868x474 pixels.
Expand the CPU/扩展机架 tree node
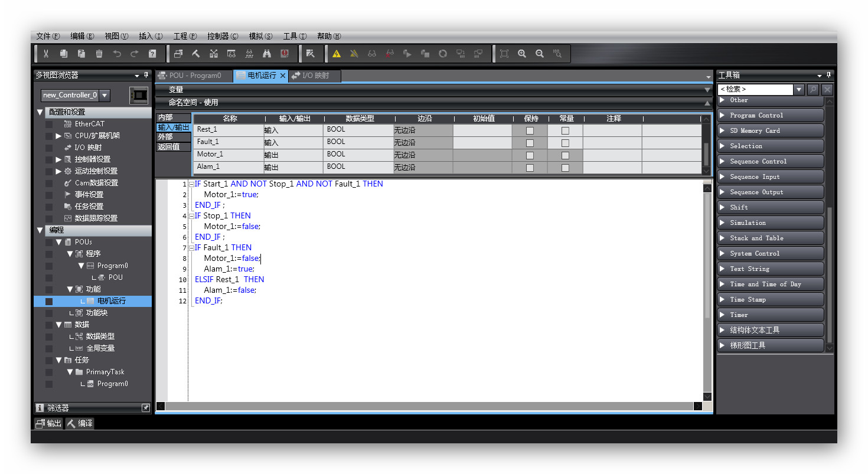58,136
